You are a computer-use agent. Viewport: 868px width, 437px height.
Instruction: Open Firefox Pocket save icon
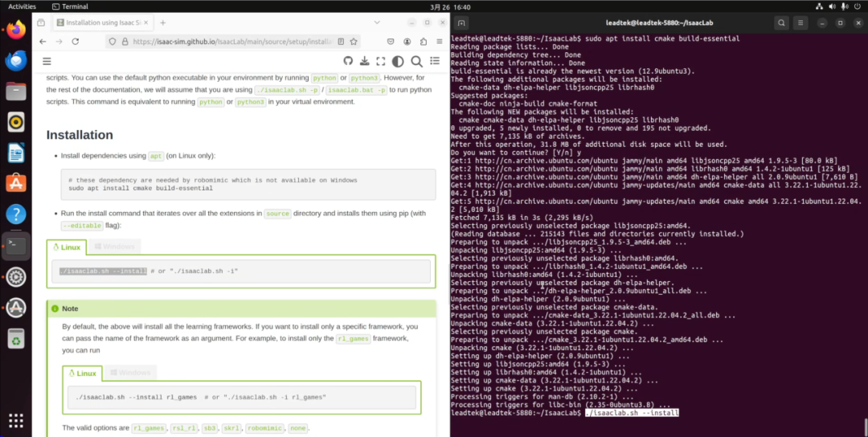391,42
